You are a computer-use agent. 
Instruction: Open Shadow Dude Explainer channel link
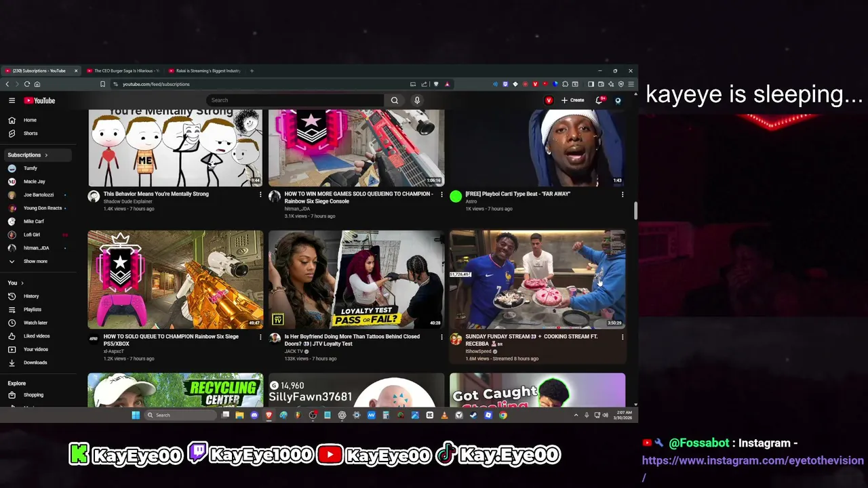127,201
